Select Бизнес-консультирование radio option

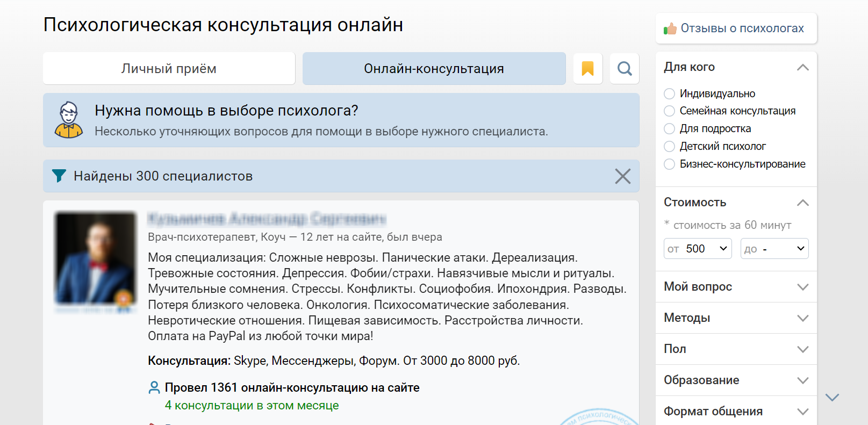pos(669,164)
